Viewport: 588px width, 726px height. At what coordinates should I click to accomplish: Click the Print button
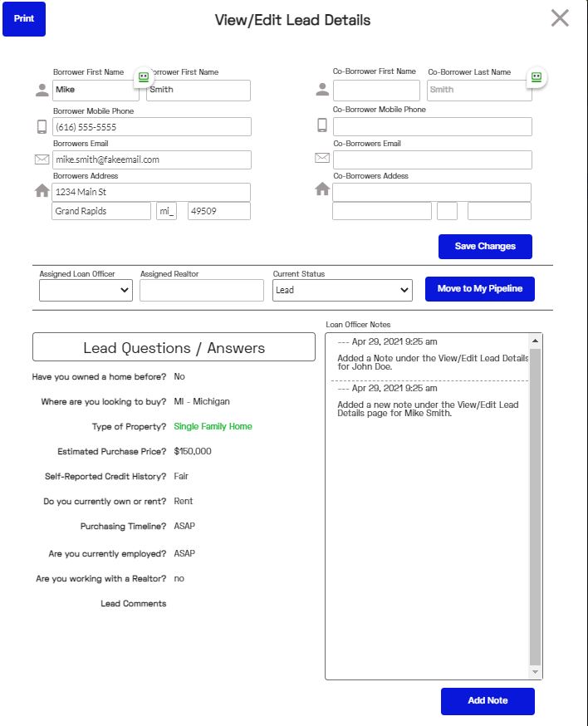24,19
